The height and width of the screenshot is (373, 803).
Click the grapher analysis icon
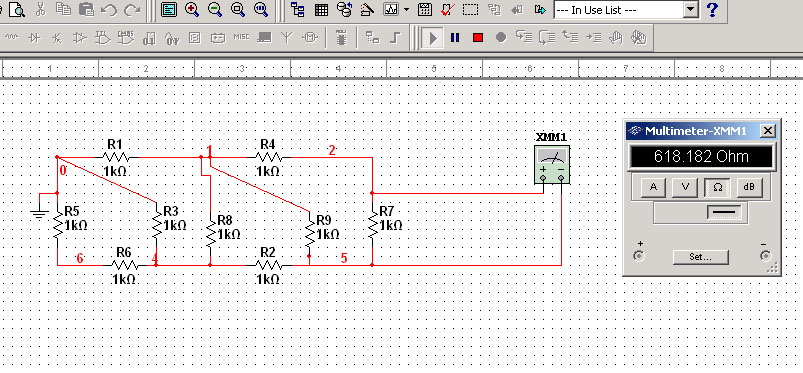(391, 9)
